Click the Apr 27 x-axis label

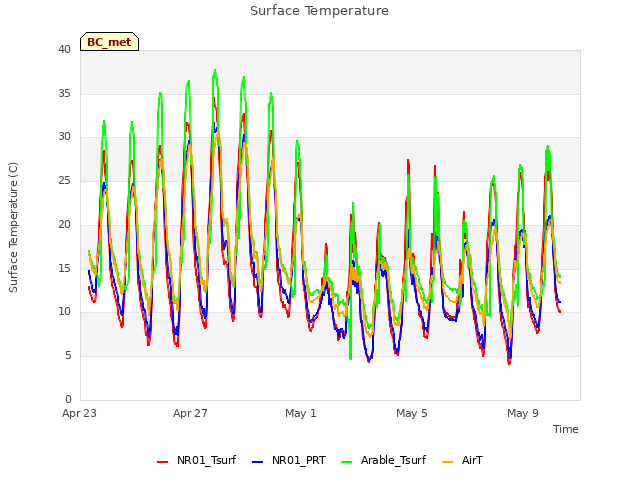pyautogui.click(x=190, y=413)
